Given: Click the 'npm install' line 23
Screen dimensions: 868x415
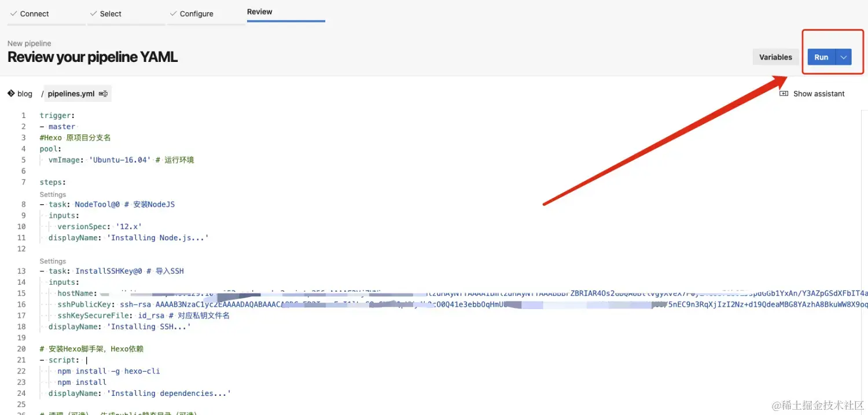Looking at the screenshot, I should tap(82, 382).
